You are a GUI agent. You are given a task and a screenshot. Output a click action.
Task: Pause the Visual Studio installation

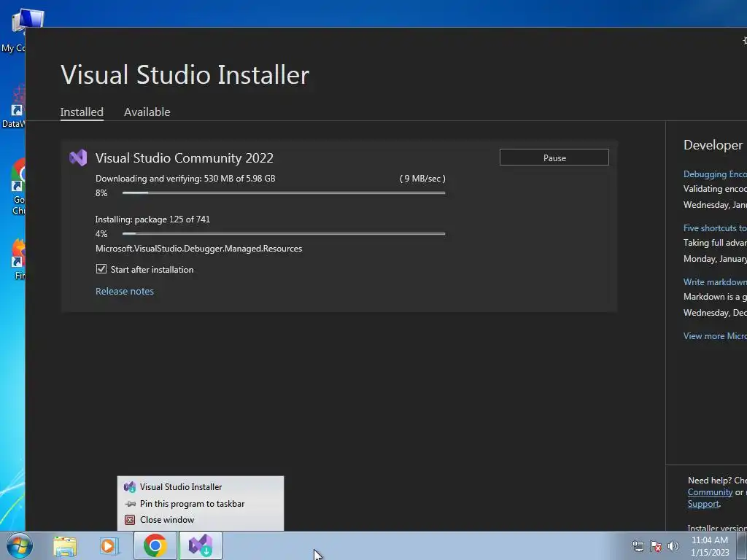[554, 157]
